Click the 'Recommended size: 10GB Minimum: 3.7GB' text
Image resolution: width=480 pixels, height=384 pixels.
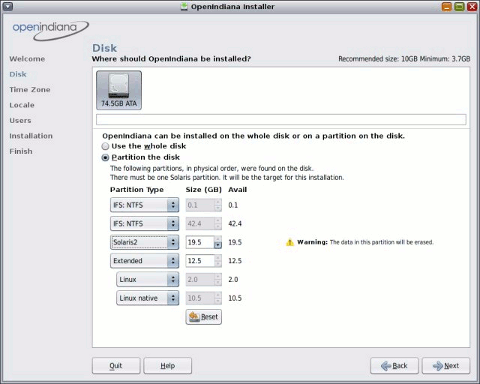[404, 59]
